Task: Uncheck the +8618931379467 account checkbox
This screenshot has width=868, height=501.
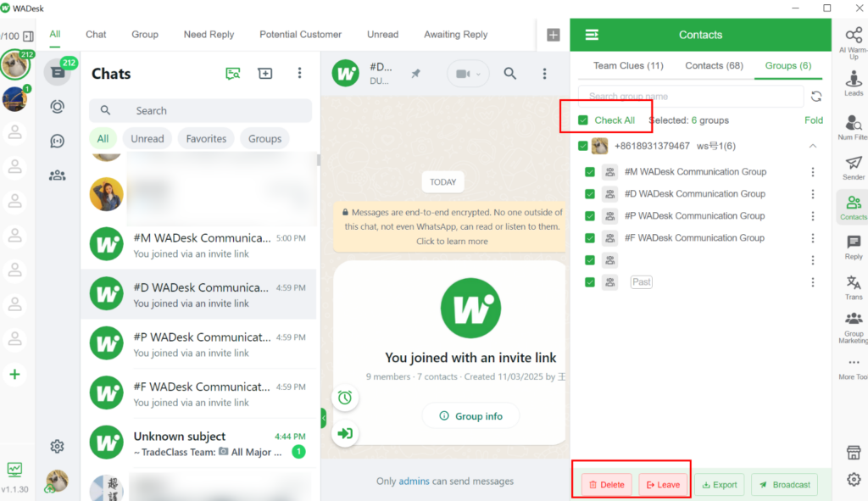Action: coord(583,146)
